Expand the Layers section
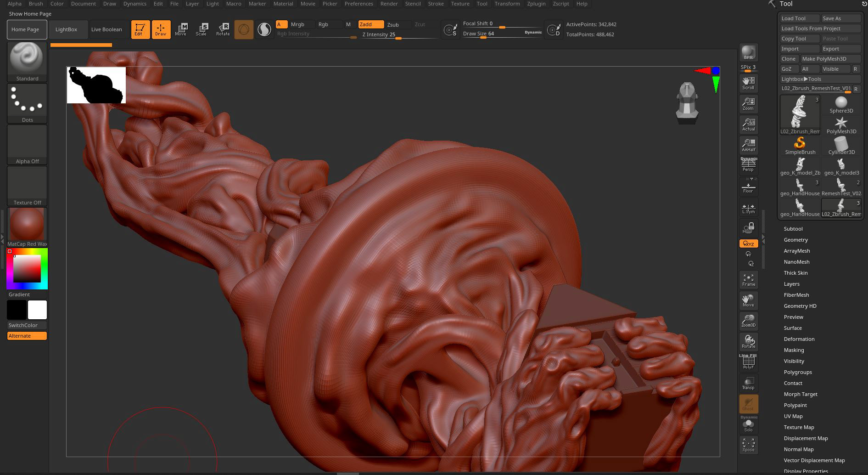Image resolution: width=868 pixels, height=475 pixels. pos(791,284)
